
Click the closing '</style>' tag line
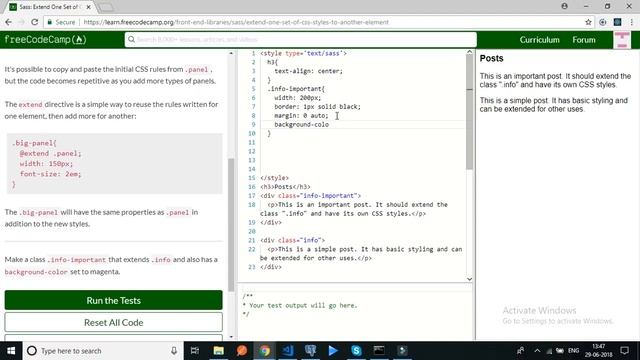[x=274, y=178]
